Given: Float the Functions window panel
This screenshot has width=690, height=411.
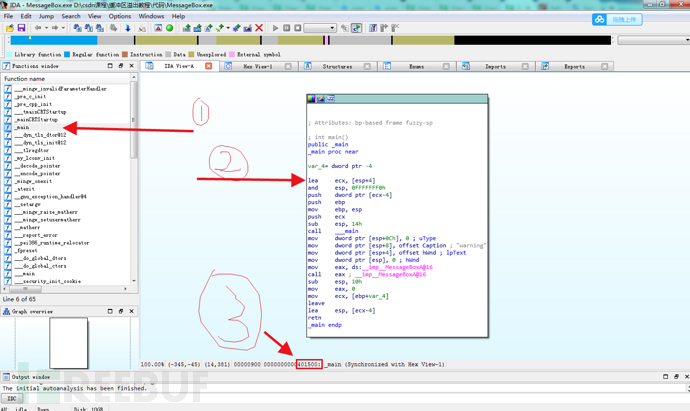Looking at the screenshot, I should [x=121, y=66].
